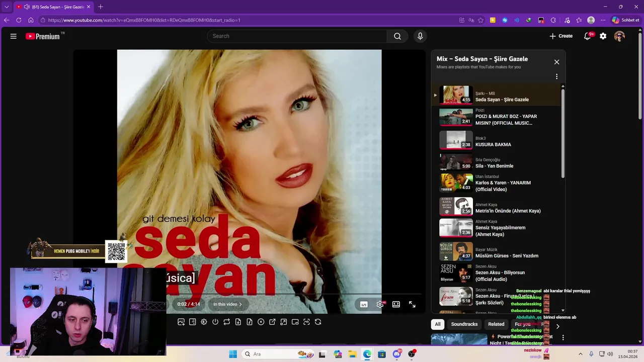Select the Related filter chip
Image resolution: width=644 pixels, height=362 pixels.
pos(496,324)
